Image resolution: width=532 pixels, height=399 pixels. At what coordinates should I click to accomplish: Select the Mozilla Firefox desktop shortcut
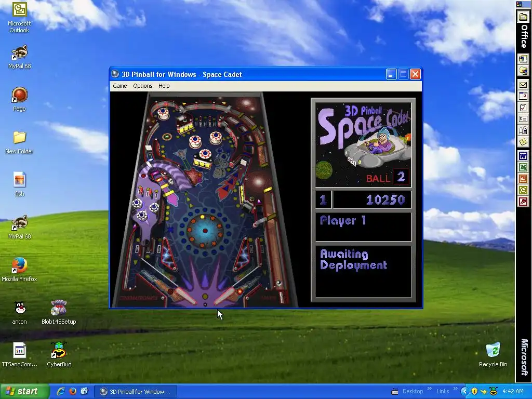pyautogui.click(x=19, y=270)
